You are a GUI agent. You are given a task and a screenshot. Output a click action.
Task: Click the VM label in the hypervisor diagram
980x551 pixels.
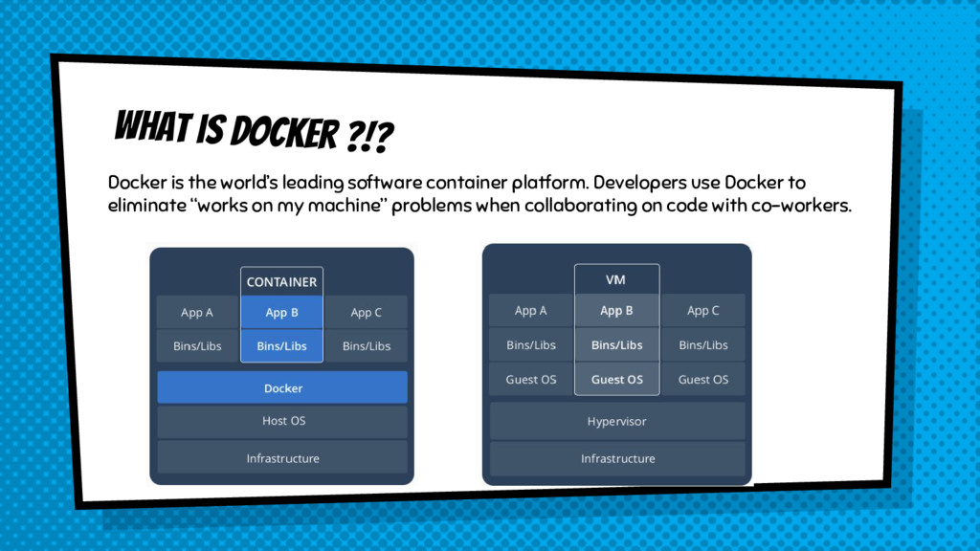(x=616, y=279)
